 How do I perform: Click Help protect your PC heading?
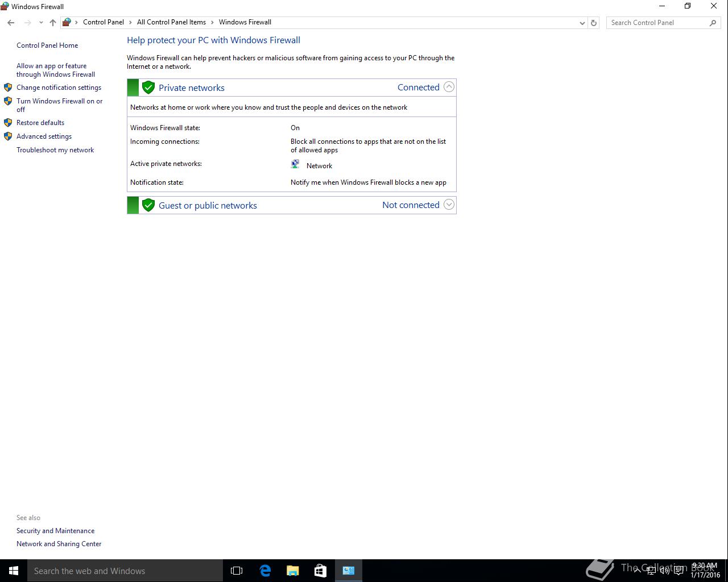click(213, 40)
